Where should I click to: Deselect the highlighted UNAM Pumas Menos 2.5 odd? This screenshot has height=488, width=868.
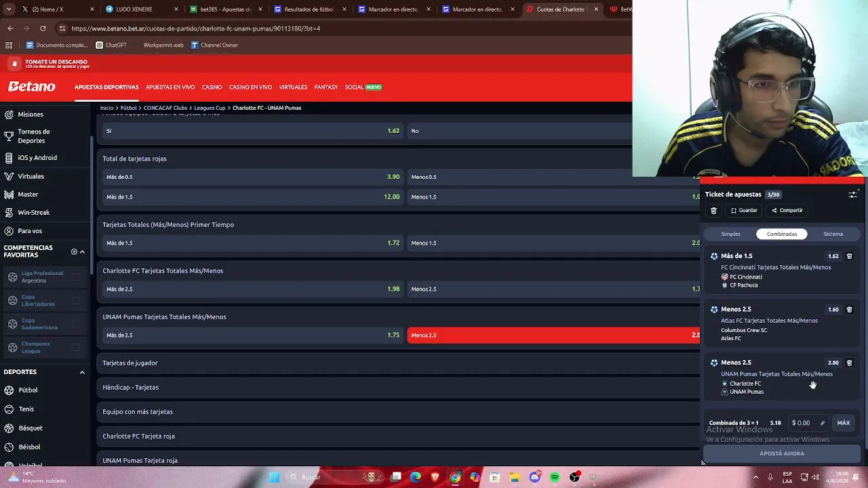(553, 335)
